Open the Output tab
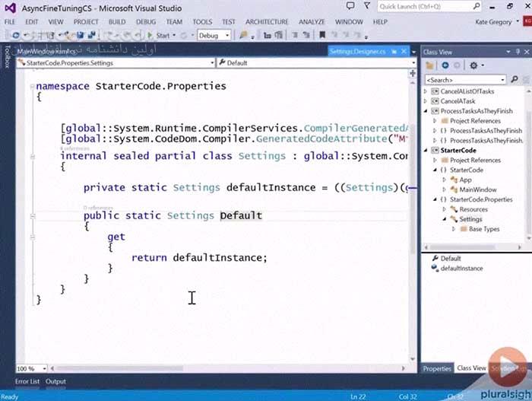 [55, 381]
